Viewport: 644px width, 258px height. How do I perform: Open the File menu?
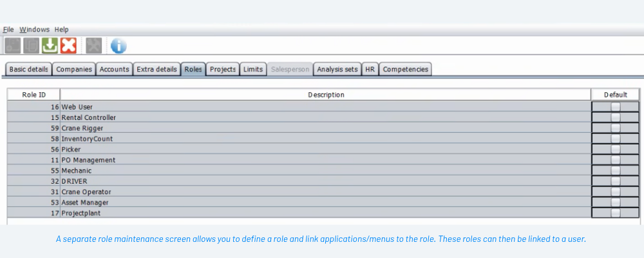pyautogui.click(x=8, y=30)
